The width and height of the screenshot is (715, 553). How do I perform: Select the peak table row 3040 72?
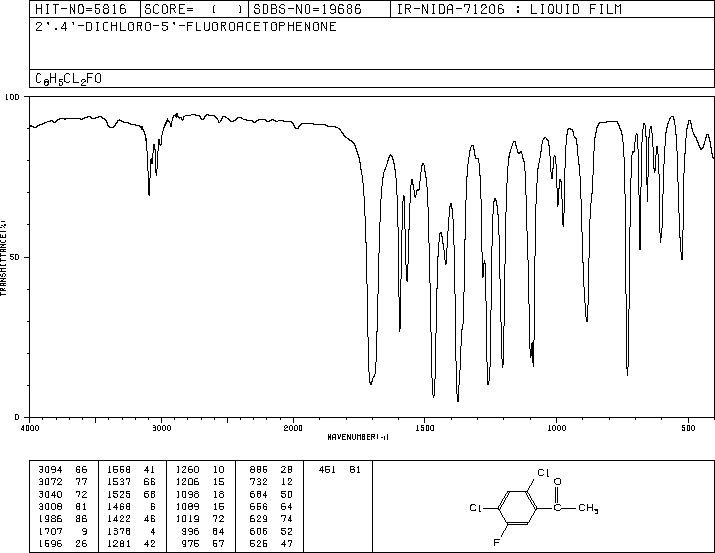(x=63, y=494)
